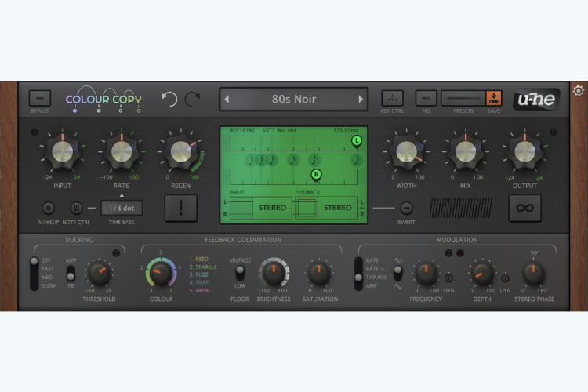Select the upper sine waveform icon

(x=397, y=260)
